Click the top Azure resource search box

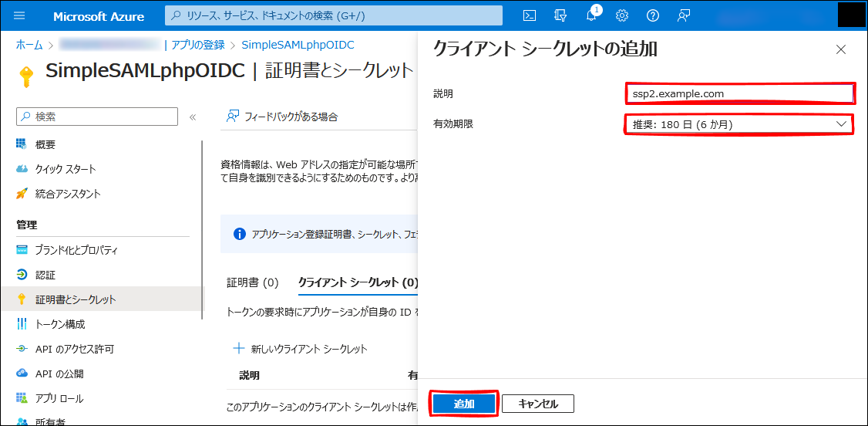(x=334, y=15)
